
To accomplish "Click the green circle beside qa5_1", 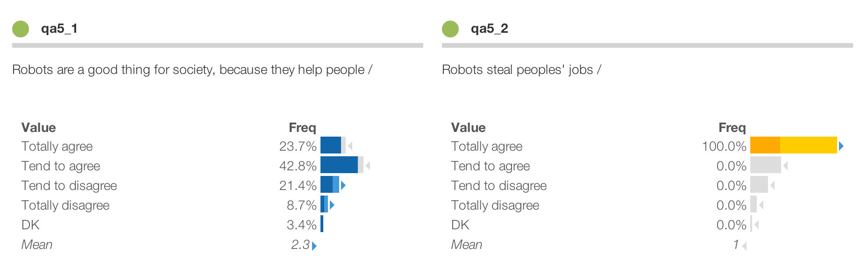I will 21,29.
